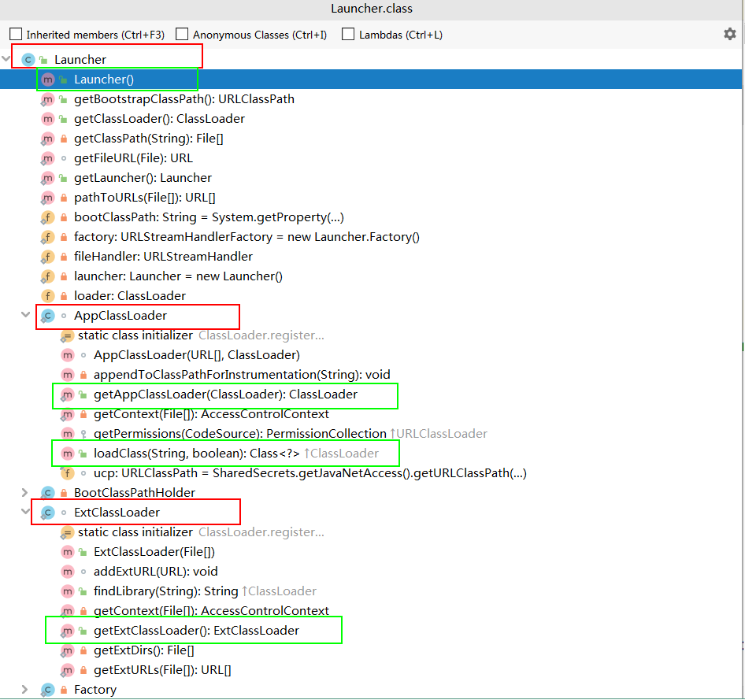This screenshot has width=745, height=700.
Task: Click the ucp field icon
Action: click(68, 473)
